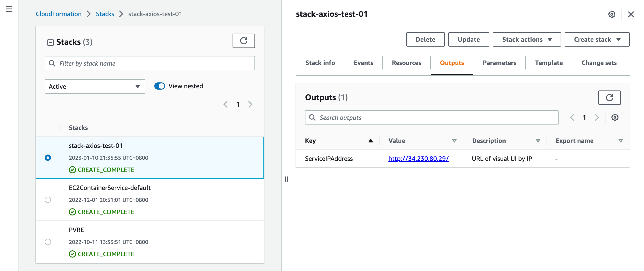Open the EC2ContainerService-default stack name

click(110, 188)
